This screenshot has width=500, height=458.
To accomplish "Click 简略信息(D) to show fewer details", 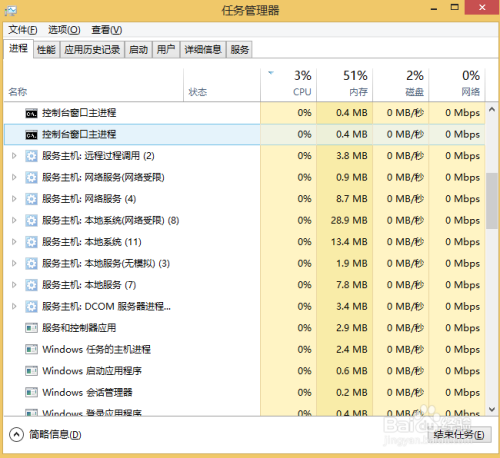I will (55, 435).
